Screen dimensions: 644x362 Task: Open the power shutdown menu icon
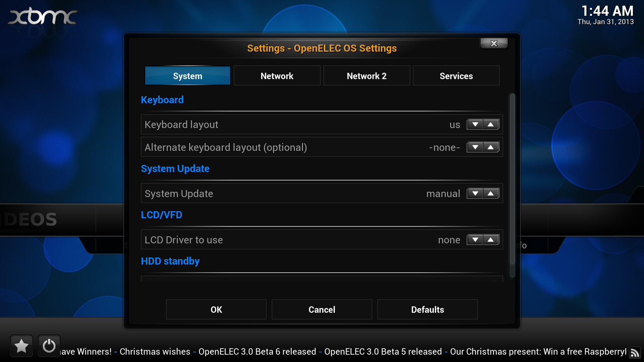(49, 346)
